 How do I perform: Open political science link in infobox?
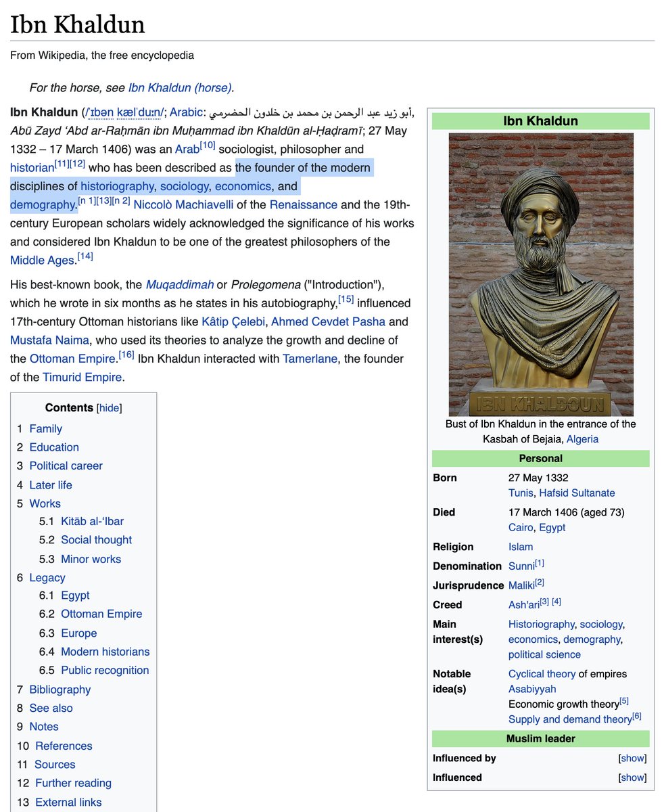point(544,654)
